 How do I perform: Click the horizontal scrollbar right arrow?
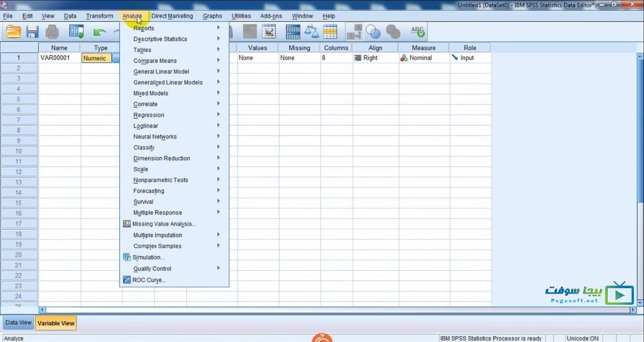click(x=633, y=310)
